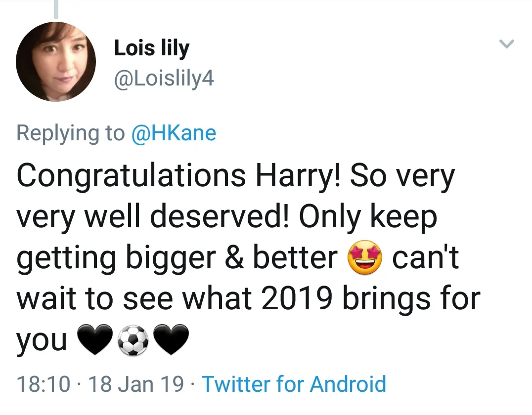The image size is (532, 415).
Task: Open the tweet options chevron menu
Action: coord(507,44)
